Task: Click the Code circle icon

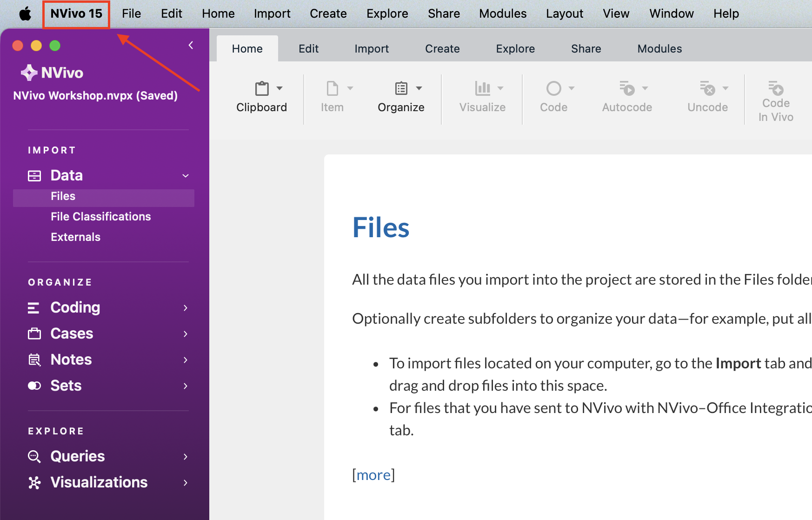Action: tap(554, 88)
